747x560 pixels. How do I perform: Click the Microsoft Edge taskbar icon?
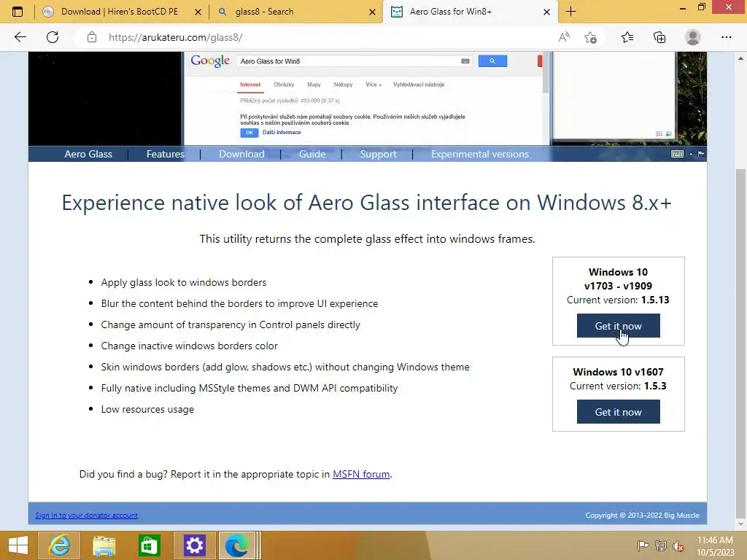239,545
